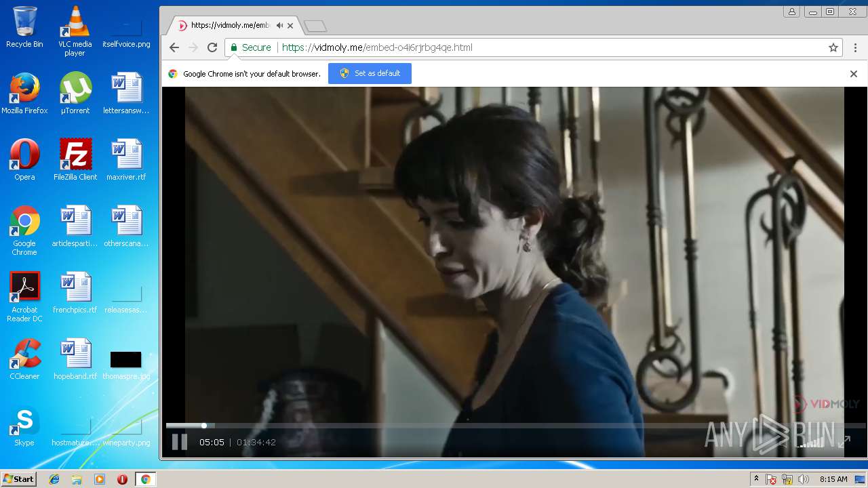Image resolution: width=868 pixels, height=488 pixels.
Task: Open Windows Media Player in taskbar
Action: (x=100, y=479)
